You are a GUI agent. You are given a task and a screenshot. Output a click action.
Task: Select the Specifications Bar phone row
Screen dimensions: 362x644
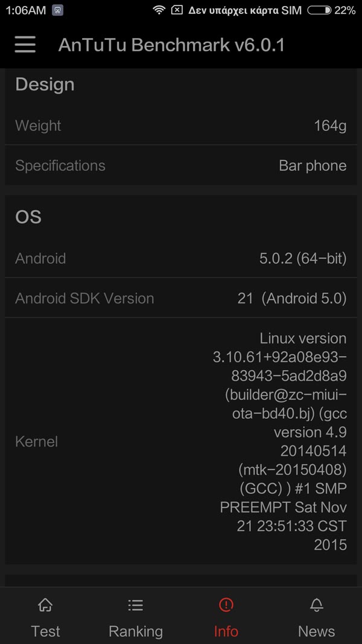click(x=181, y=165)
